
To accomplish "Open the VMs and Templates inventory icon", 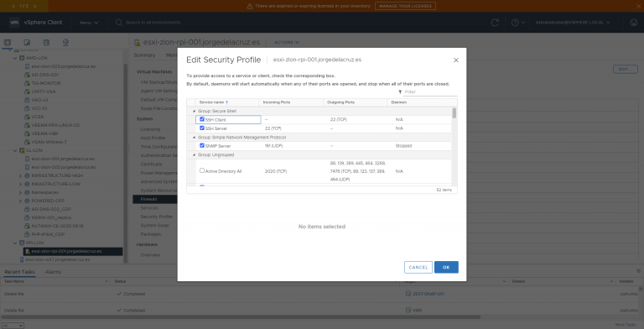I will 27,43.
